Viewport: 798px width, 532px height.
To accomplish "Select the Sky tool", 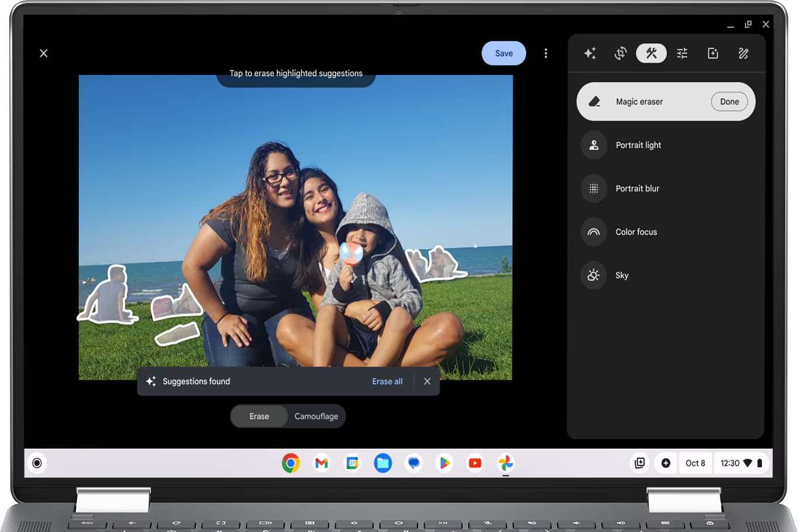I will 621,275.
